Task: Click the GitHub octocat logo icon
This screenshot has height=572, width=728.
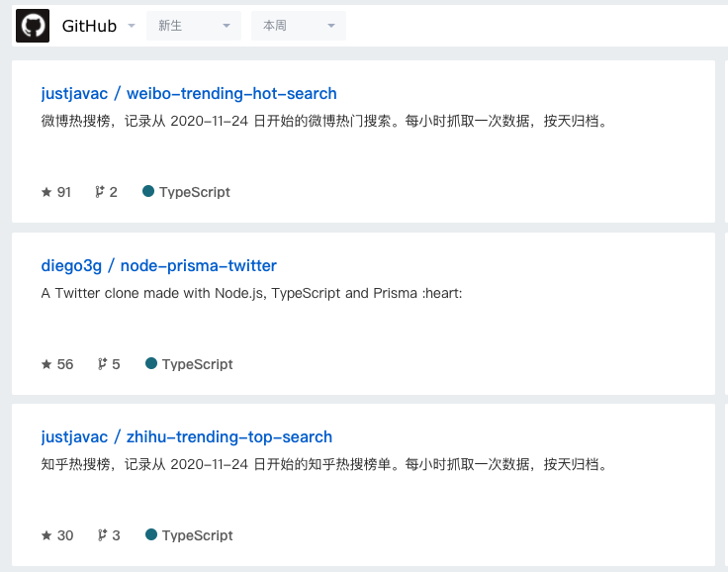Action: point(33,26)
